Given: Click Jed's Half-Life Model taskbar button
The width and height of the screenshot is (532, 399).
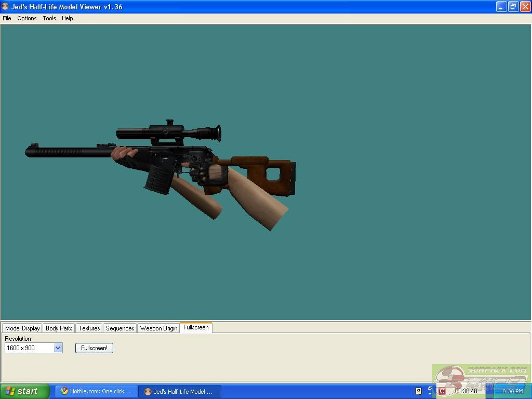Looking at the screenshot, I should click(180, 392).
